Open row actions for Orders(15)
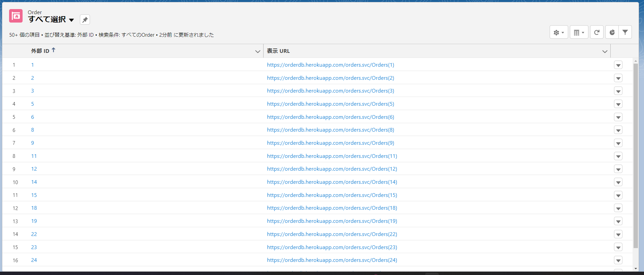The image size is (644, 275). pos(618,195)
